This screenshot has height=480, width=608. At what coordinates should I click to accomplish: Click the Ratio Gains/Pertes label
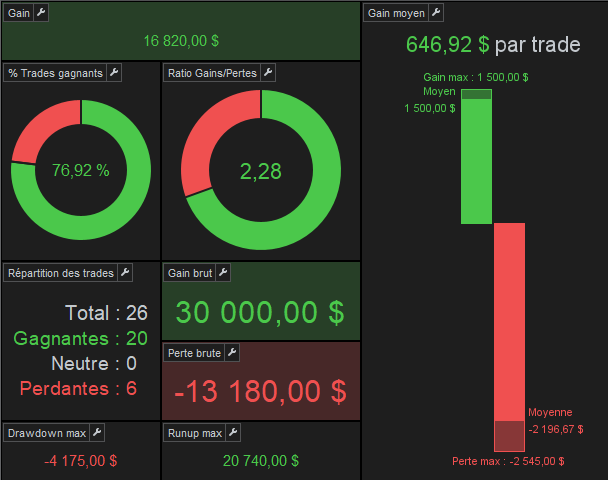point(212,73)
